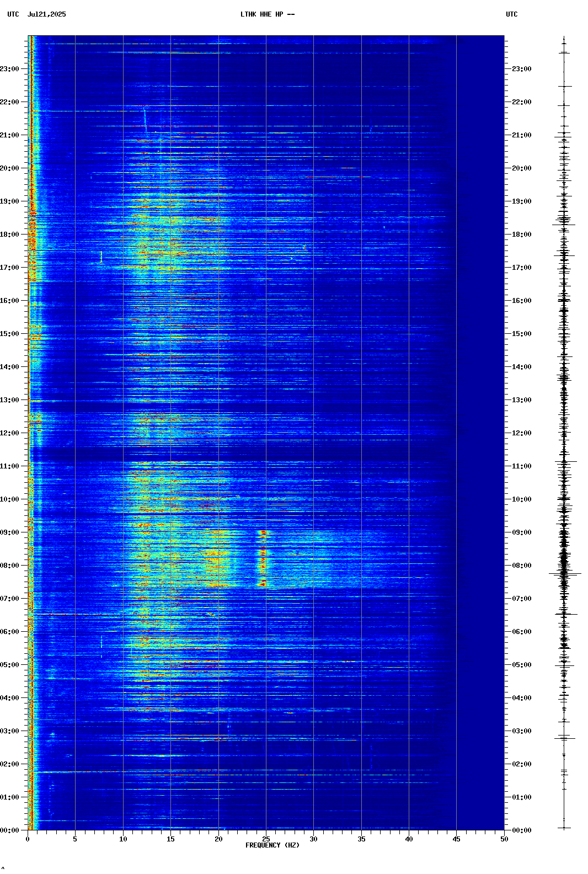Image resolution: width=588 pixels, height=874 pixels.
Task: Click the 20 tick on the frequency axis
Action: pyautogui.click(x=218, y=839)
